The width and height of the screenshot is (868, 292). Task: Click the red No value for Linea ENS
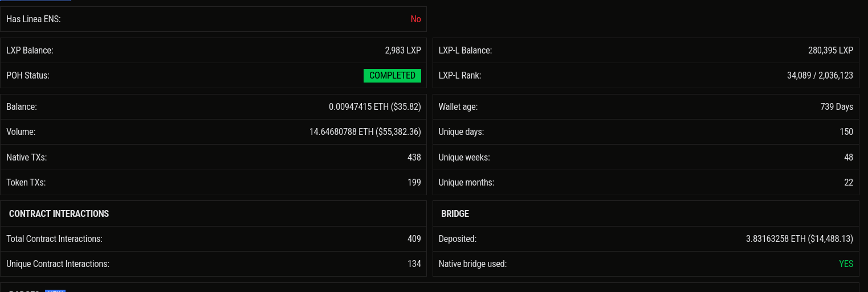415,19
